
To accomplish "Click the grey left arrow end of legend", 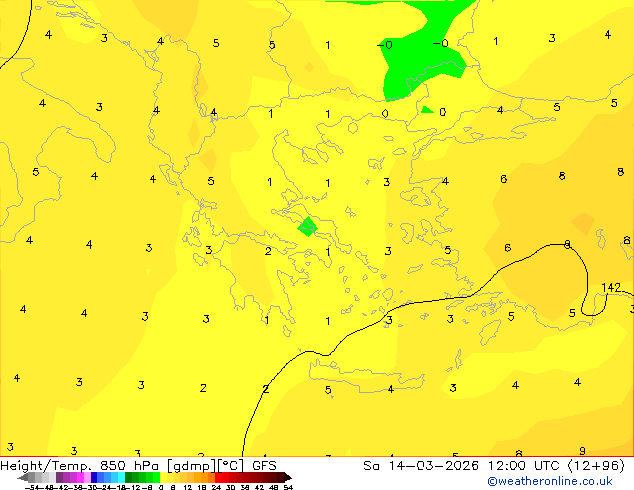I will [23, 477].
